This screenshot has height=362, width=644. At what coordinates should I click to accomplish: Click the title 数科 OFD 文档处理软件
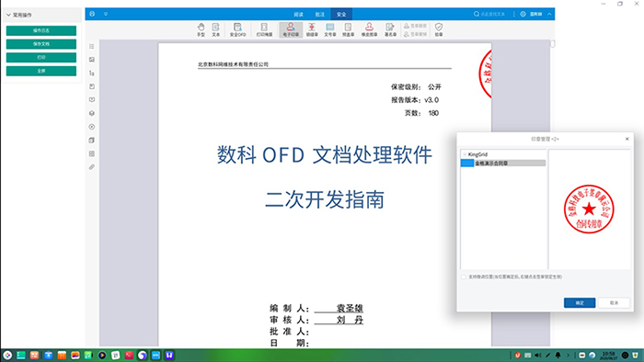coord(325,155)
